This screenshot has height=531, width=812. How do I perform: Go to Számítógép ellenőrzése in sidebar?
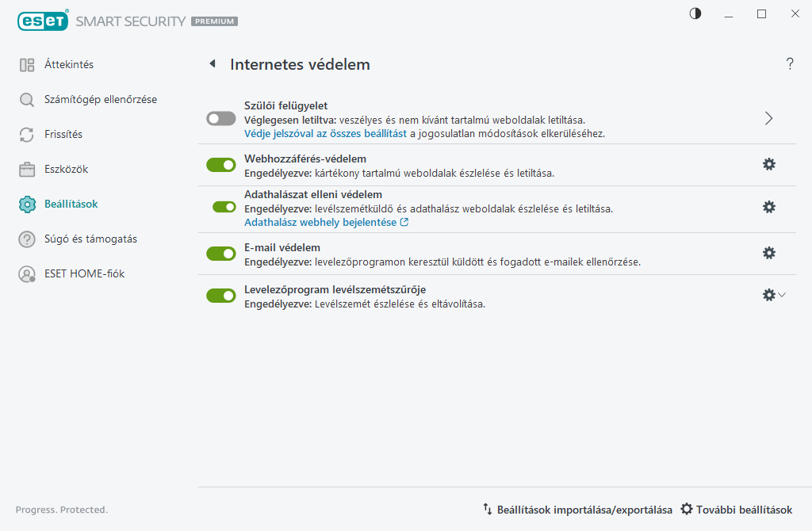pyautogui.click(x=100, y=100)
